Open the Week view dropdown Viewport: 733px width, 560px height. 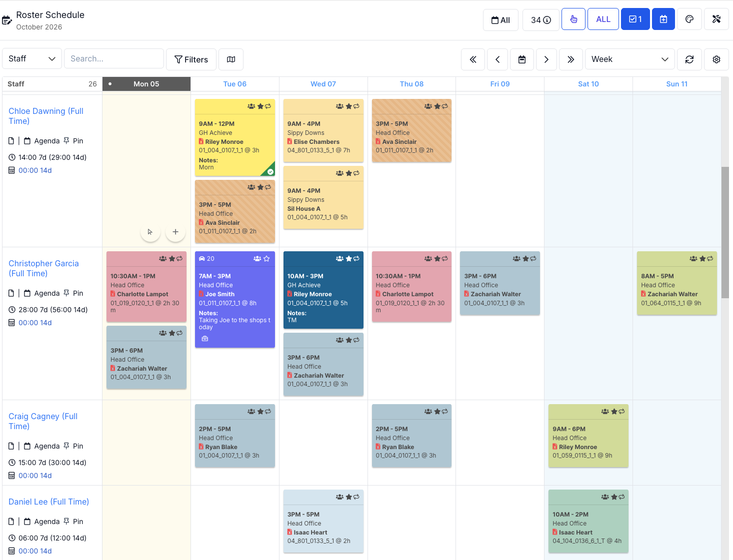click(x=630, y=59)
